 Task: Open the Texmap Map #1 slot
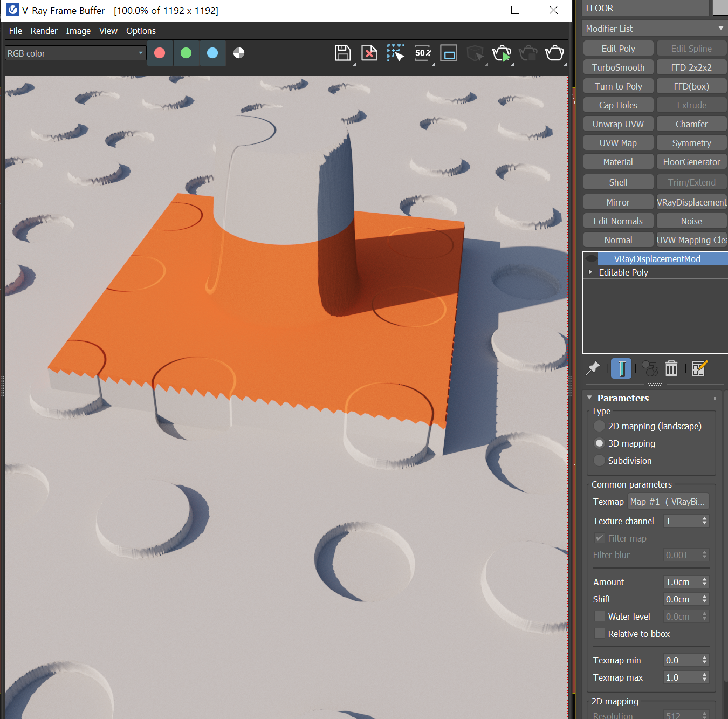(668, 502)
